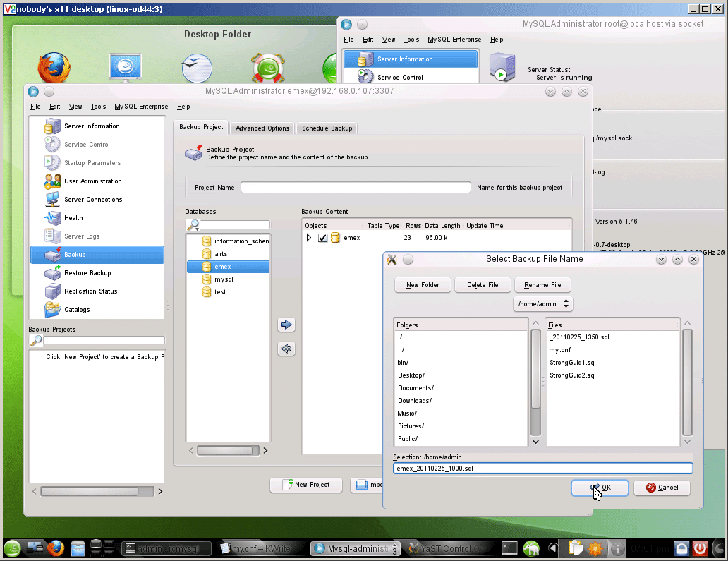Click the Delete File button
This screenshot has height=561, width=728.
coord(483,284)
